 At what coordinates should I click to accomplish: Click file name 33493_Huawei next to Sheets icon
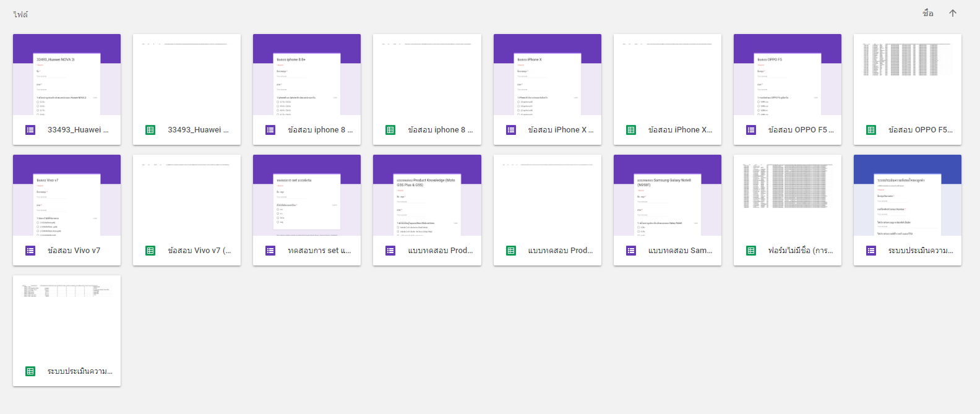coord(198,130)
